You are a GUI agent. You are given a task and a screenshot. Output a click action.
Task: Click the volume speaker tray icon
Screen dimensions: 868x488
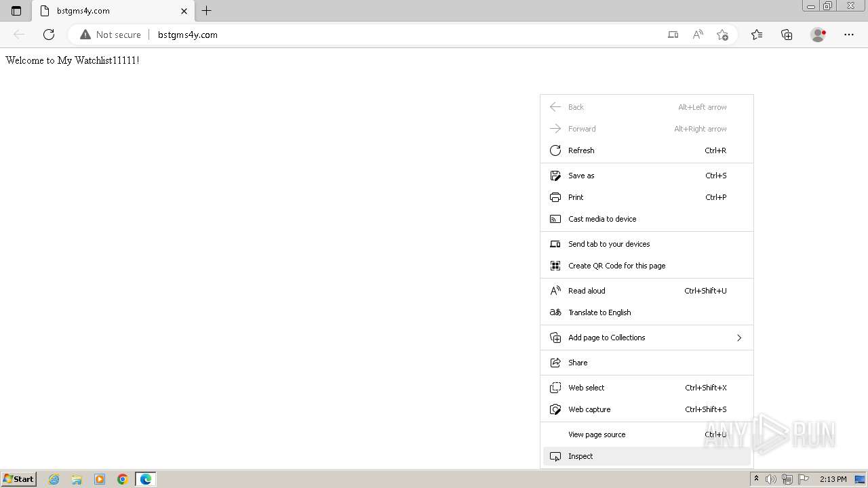(x=771, y=479)
